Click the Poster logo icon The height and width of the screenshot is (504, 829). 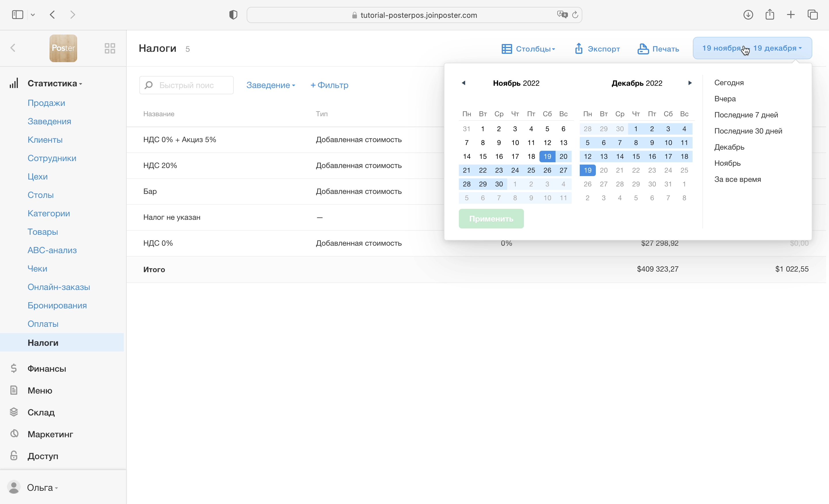point(63,48)
